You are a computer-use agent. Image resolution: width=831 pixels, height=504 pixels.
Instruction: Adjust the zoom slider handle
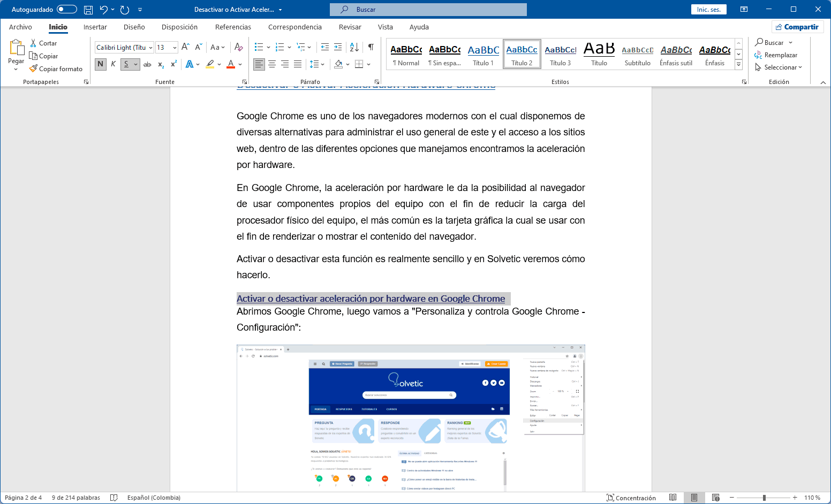point(764,498)
